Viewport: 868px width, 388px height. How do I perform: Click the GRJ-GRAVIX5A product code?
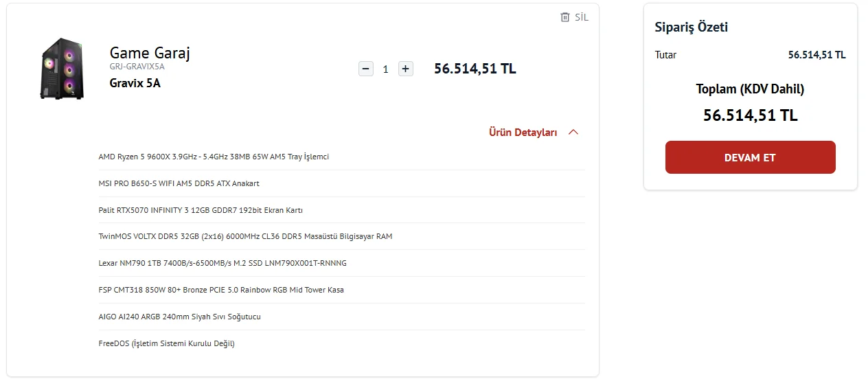click(137, 67)
